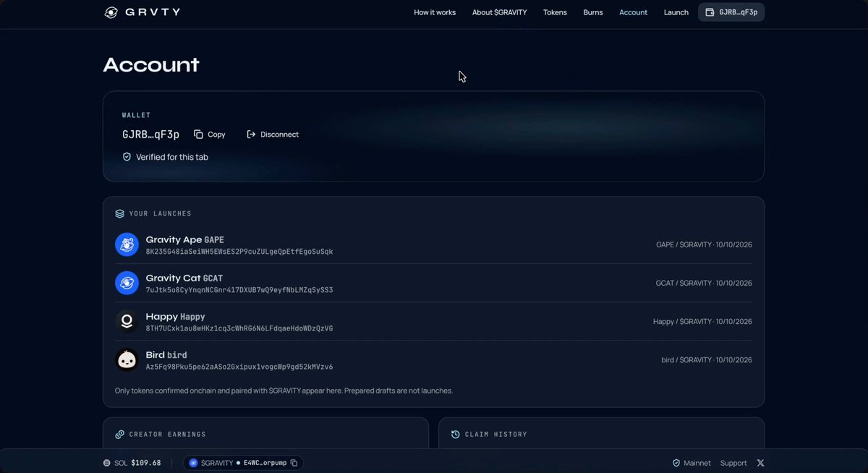Open the X social link in the footer
The width and height of the screenshot is (868, 473).
[x=760, y=463]
